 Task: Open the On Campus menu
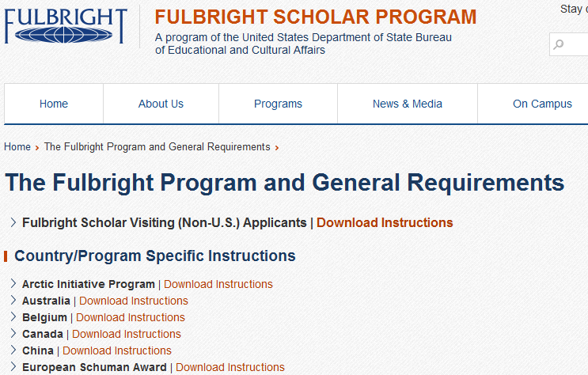point(542,104)
